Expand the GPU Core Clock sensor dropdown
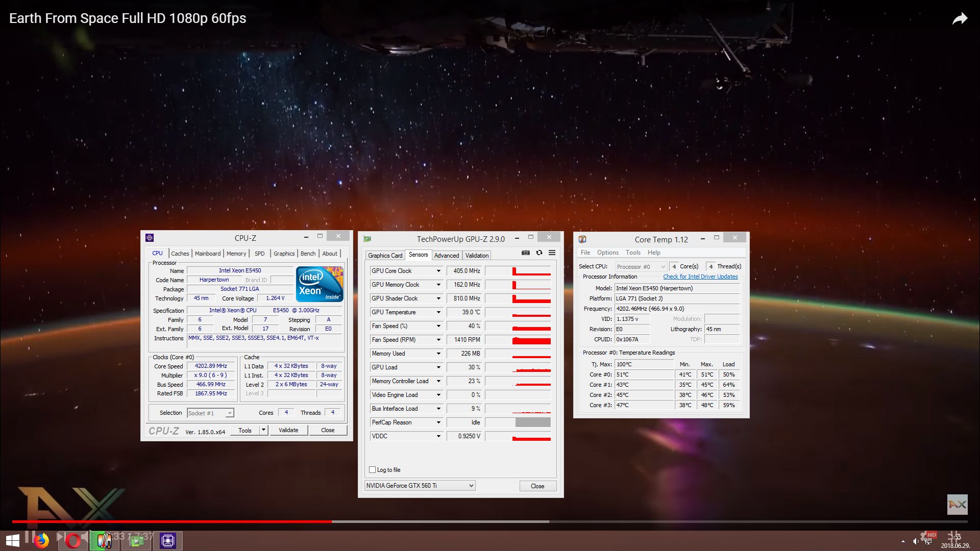The image size is (980, 551). point(438,271)
